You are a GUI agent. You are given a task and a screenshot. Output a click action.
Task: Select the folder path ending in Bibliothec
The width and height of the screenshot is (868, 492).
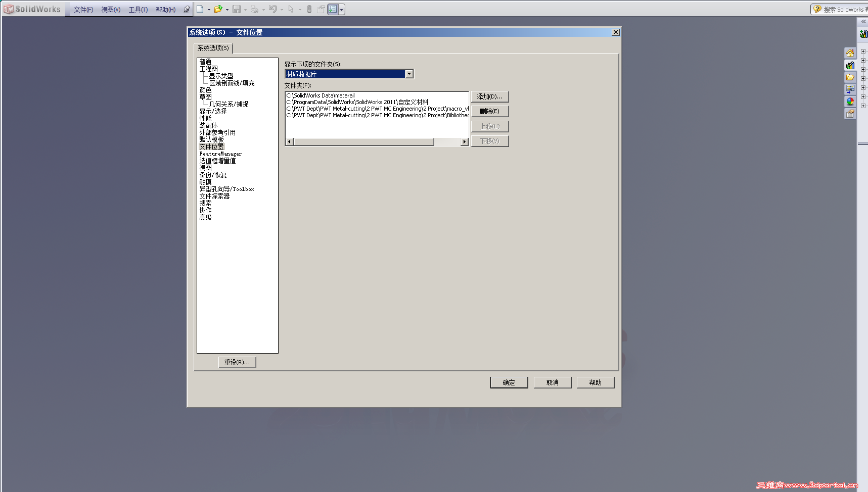point(377,115)
